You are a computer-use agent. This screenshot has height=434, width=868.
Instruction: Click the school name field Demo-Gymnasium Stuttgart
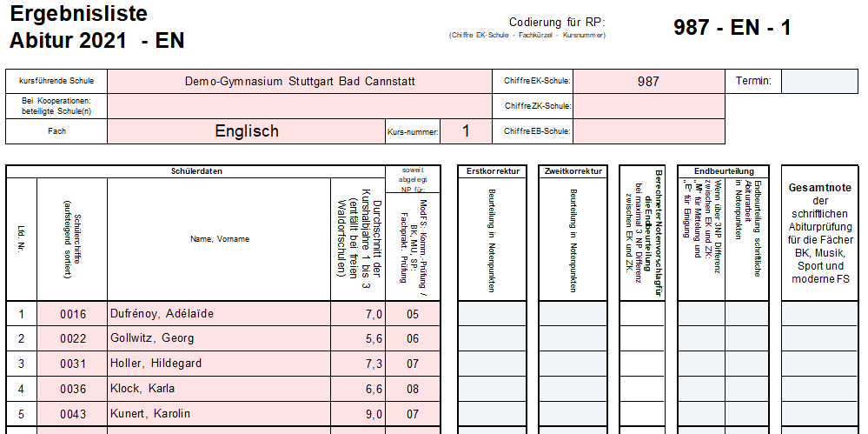pyautogui.click(x=300, y=82)
